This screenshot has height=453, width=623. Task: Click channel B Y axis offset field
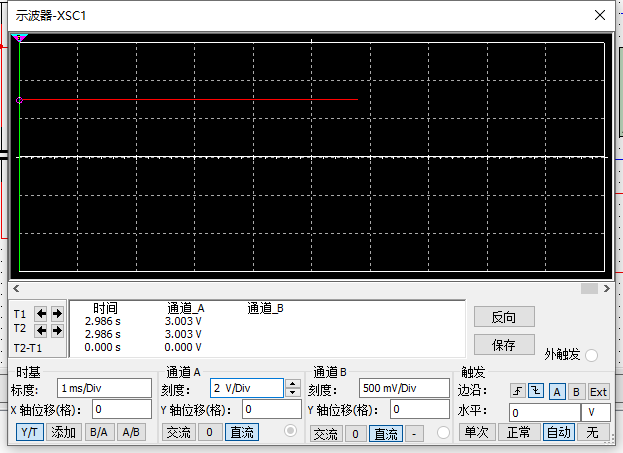tap(420, 409)
